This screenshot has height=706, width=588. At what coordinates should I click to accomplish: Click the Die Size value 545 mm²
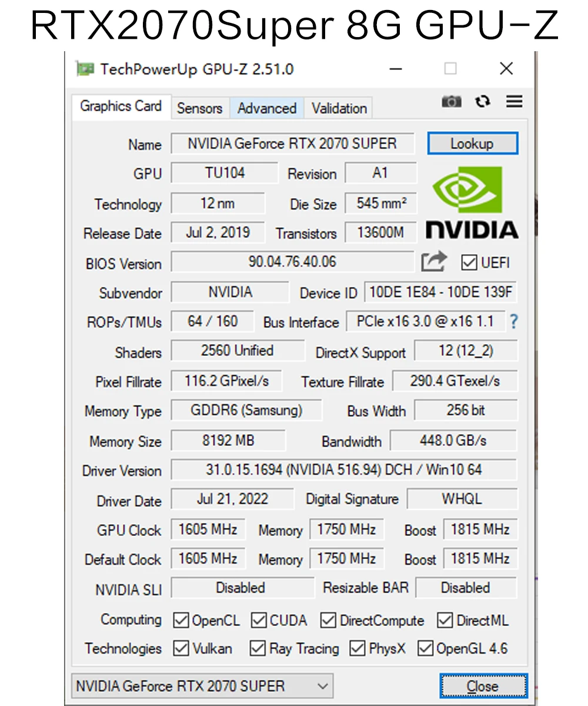[x=380, y=204]
